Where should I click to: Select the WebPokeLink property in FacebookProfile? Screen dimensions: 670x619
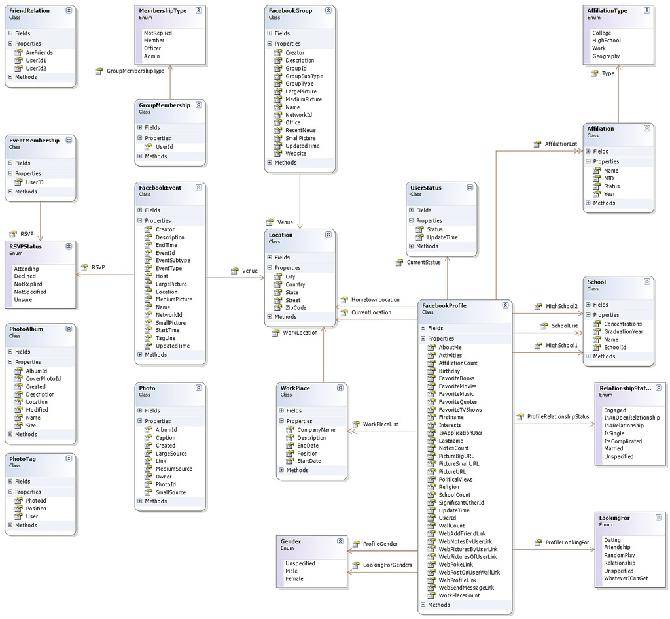(x=455, y=564)
